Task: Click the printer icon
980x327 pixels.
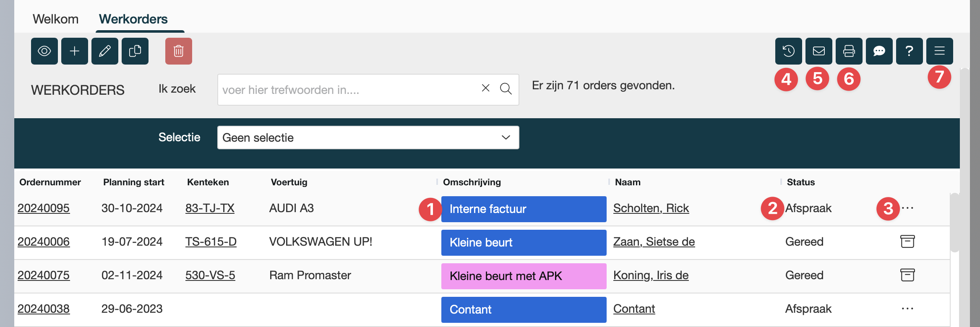Action: pos(849,51)
